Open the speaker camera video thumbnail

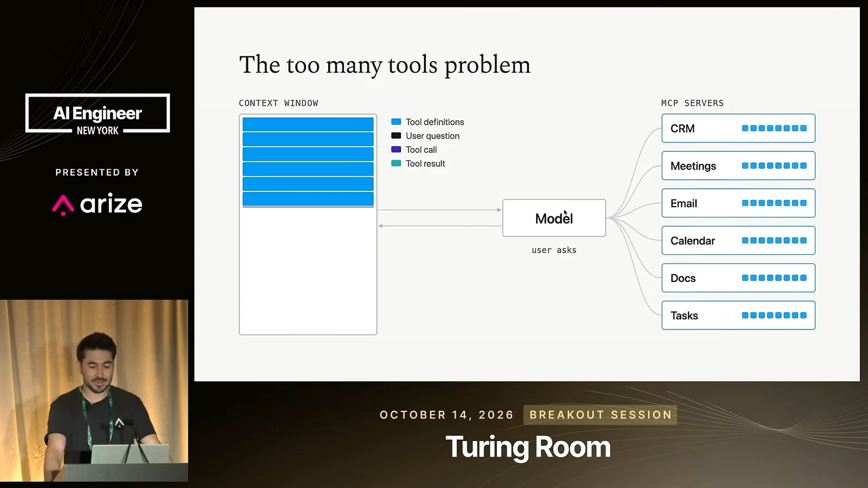coord(94,390)
